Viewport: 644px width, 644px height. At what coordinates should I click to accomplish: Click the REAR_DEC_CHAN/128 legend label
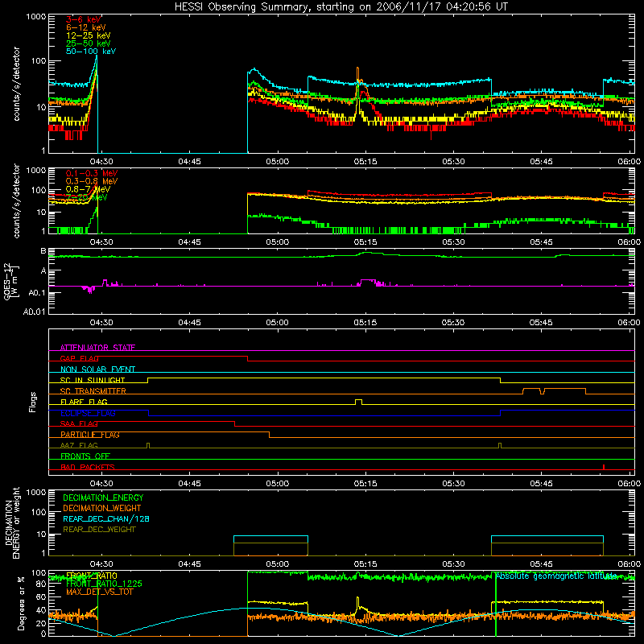pos(106,518)
